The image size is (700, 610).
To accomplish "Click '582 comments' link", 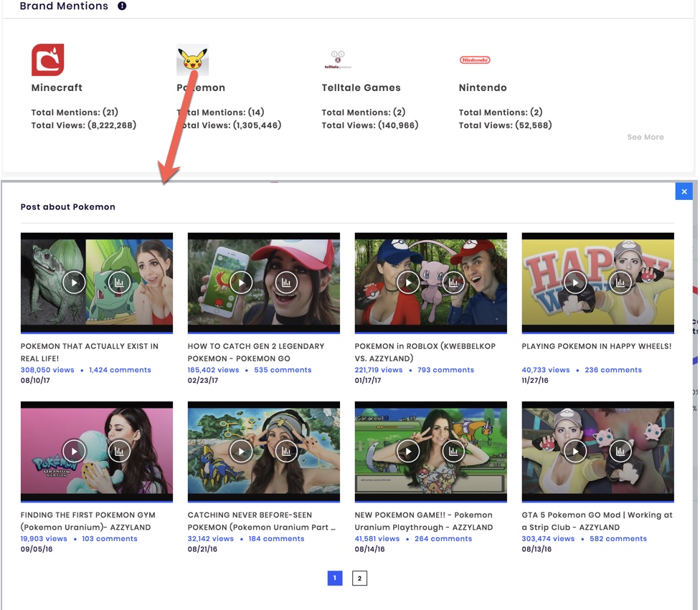I will pyautogui.click(x=618, y=538).
